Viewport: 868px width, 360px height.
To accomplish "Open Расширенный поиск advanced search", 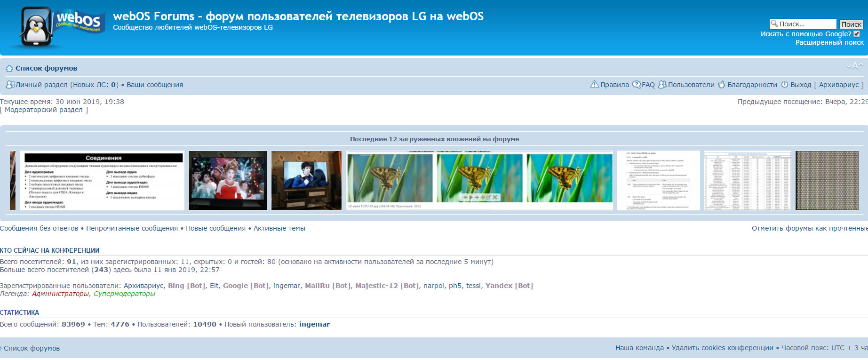I will click(x=829, y=42).
